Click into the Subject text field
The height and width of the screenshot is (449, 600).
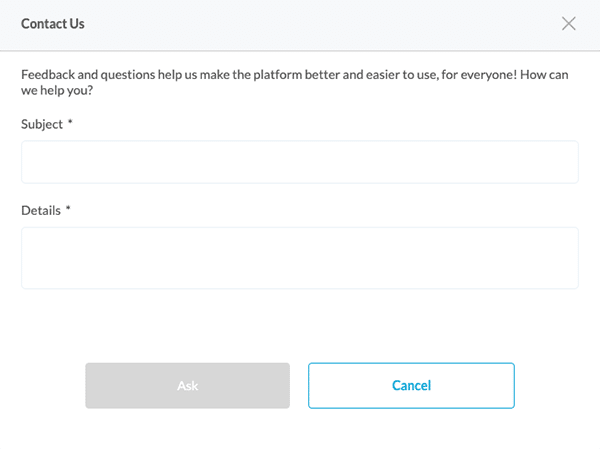point(299,162)
